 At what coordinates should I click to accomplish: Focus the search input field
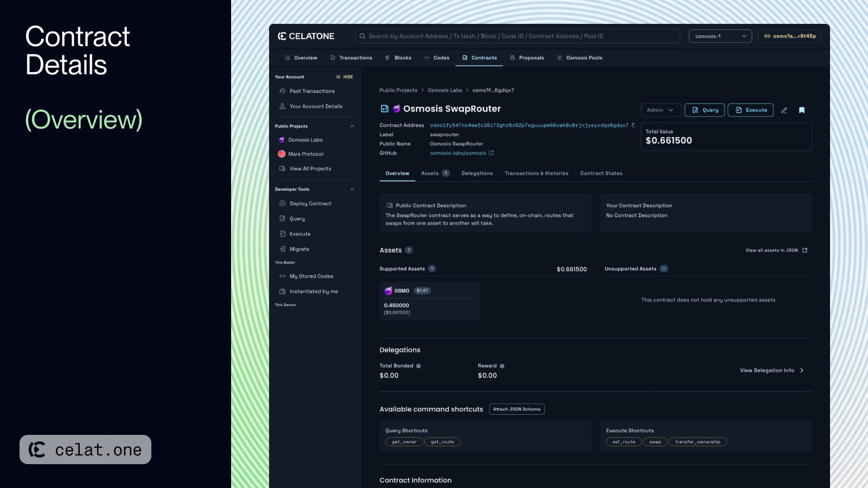click(518, 36)
